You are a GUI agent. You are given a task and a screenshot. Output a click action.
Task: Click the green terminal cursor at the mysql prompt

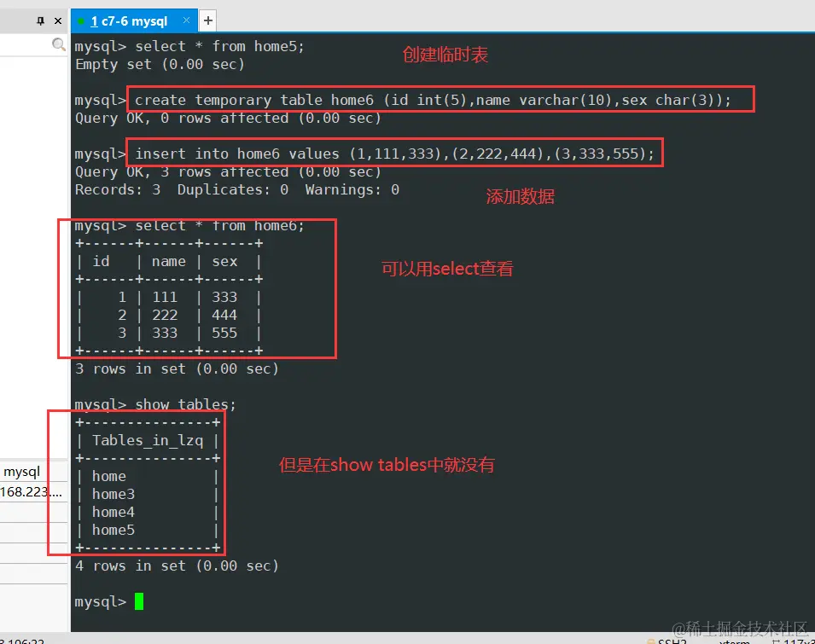(x=139, y=601)
